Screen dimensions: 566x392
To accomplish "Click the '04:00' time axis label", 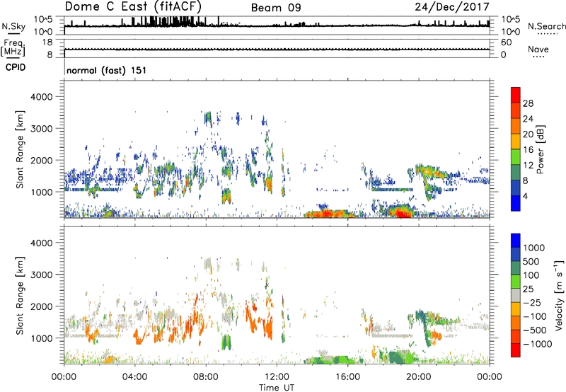I will click(134, 377).
